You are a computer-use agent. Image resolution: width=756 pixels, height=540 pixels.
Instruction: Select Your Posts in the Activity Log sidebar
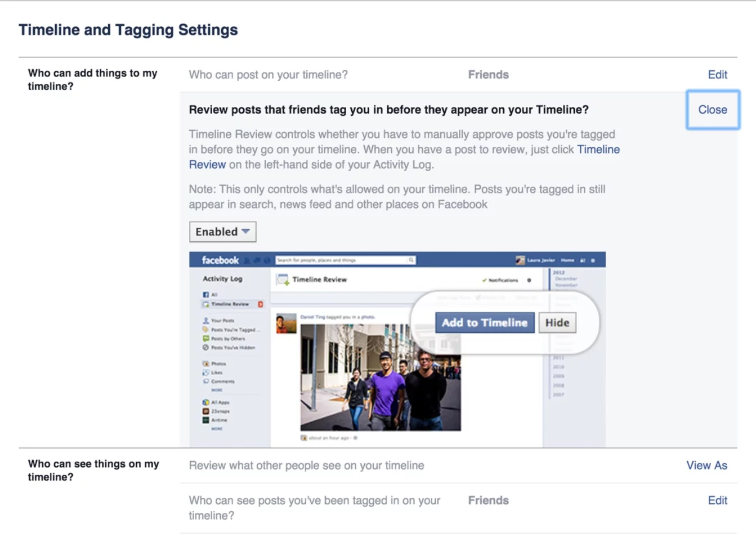tap(222, 320)
